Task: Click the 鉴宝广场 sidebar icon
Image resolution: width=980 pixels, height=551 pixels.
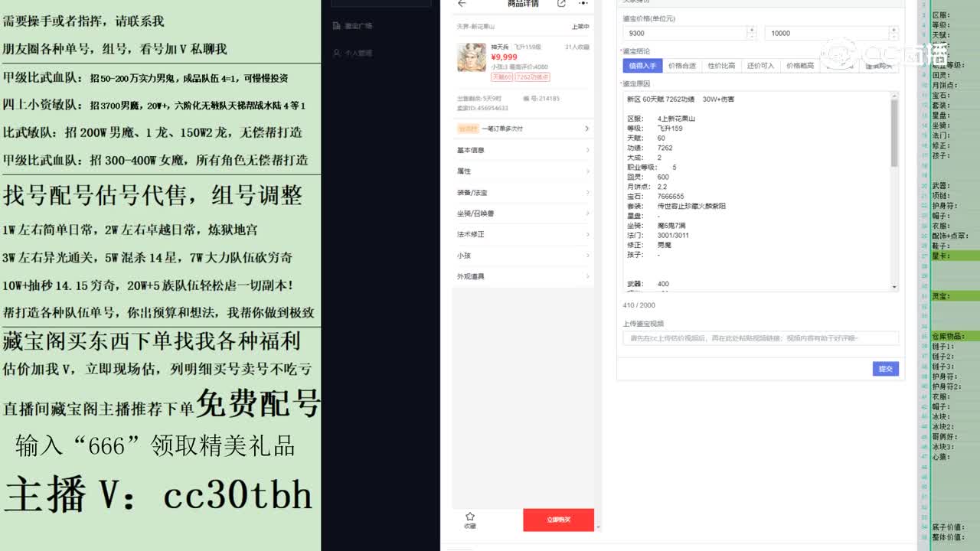Action: coord(337,26)
